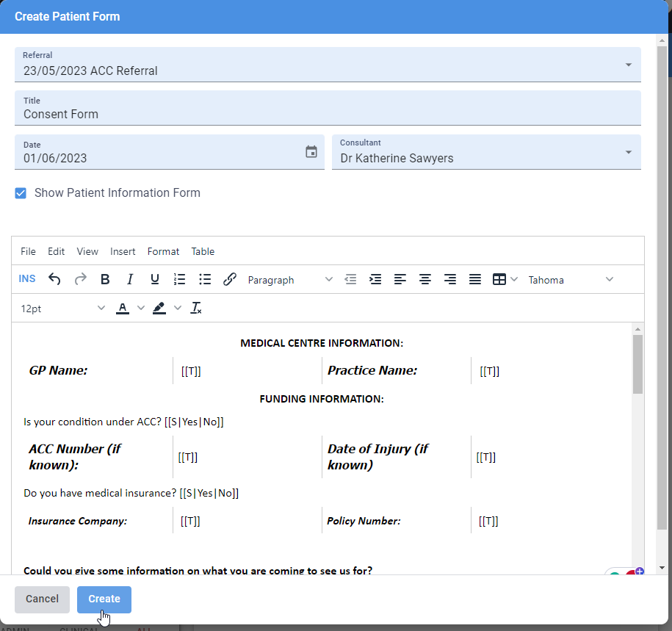Apply underline formatting
The height and width of the screenshot is (631, 672).
click(155, 279)
